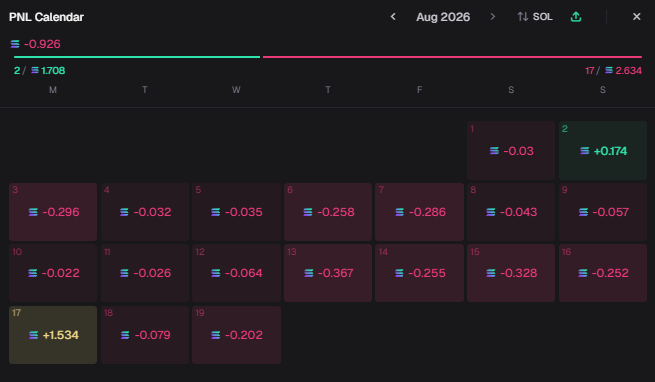The image size is (655, 382).
Task: Click the Wednesday column header W
Action: pyautogui.click(x=236, y=90)
